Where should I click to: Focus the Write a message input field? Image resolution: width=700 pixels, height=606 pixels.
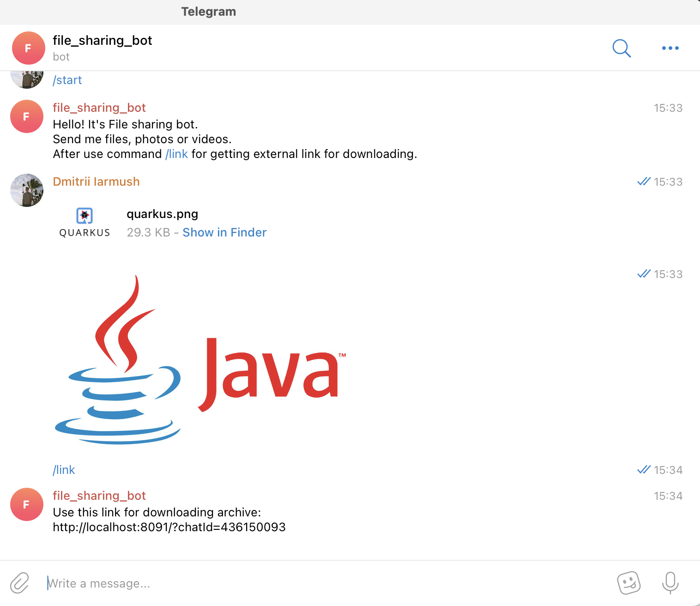coord(323,583)
